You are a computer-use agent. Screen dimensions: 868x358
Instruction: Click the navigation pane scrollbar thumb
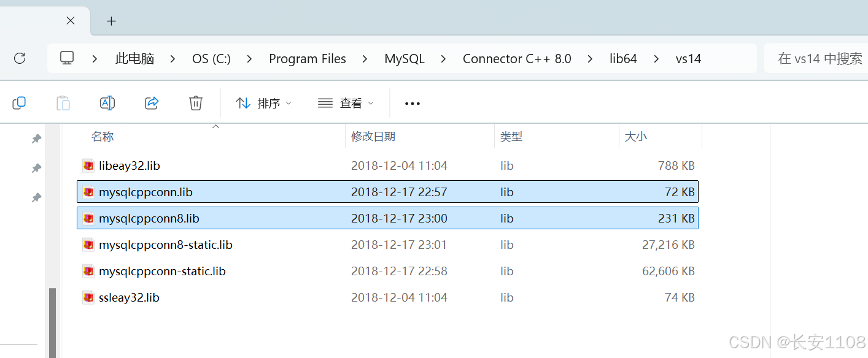(x=52, y=322)
